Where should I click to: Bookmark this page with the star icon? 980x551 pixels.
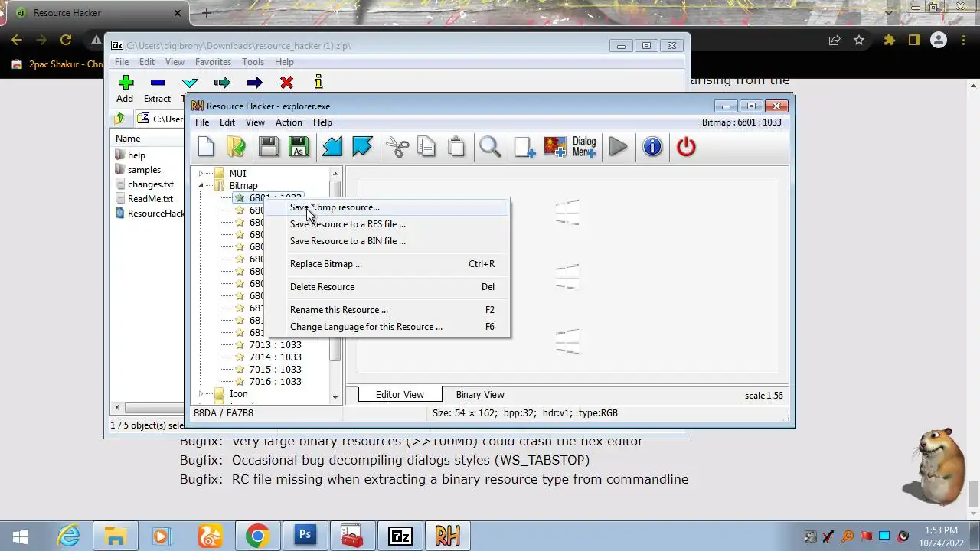pyautogui.click(x=859, y=40)
